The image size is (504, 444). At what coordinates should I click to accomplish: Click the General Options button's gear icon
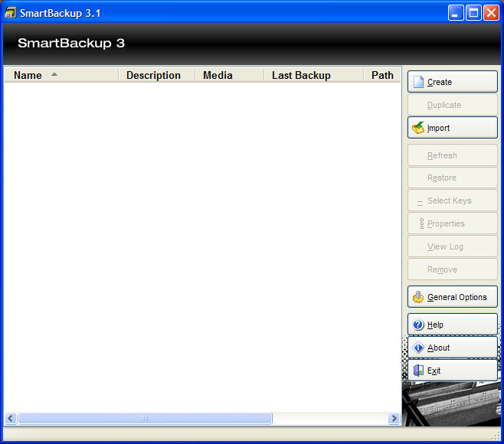[x=418, y=297]
